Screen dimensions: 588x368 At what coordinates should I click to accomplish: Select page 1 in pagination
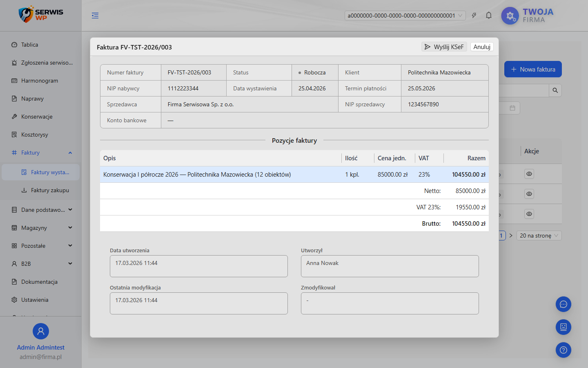point(502,236)
